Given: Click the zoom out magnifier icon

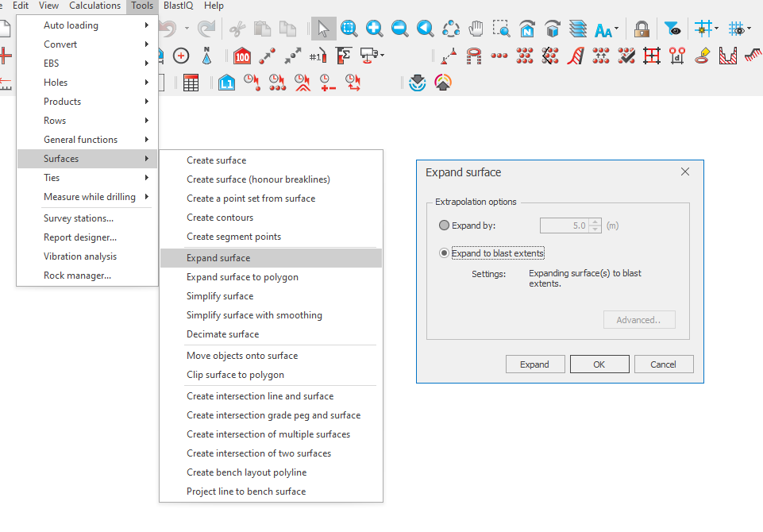Looking at the screenshot, I should click(399, 29).
